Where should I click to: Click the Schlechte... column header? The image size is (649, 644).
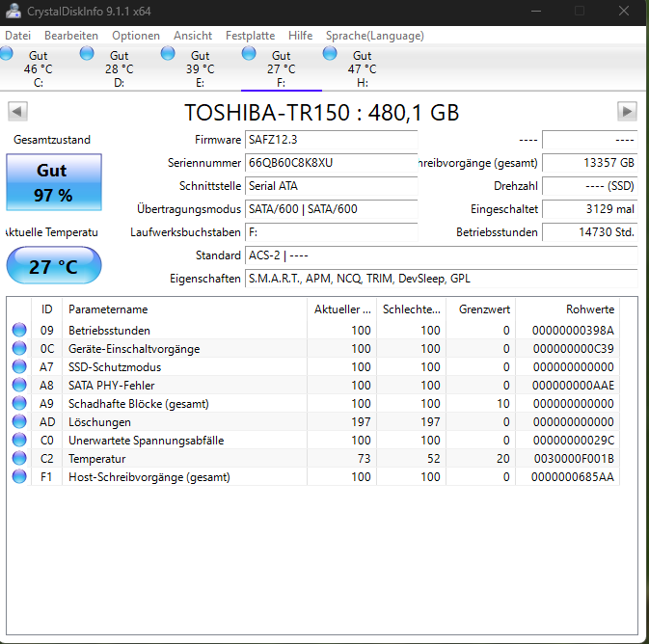412,309
